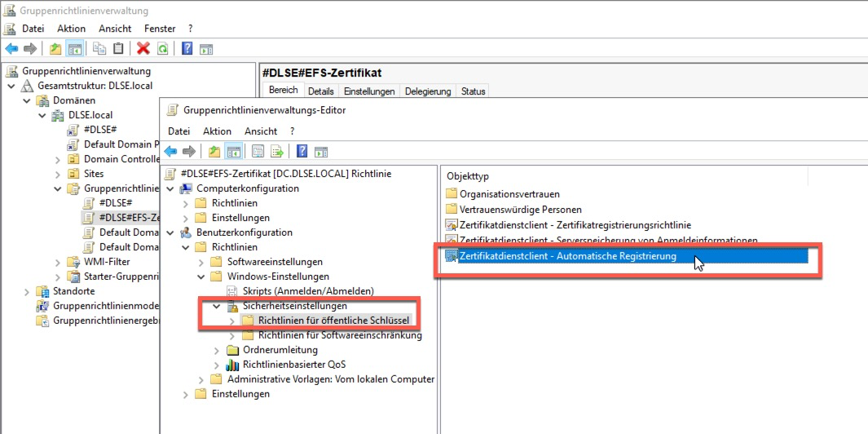Select the Vertrauenswürdige Personen folder
This screenshot has height=434, width=868.
point(513,210)
